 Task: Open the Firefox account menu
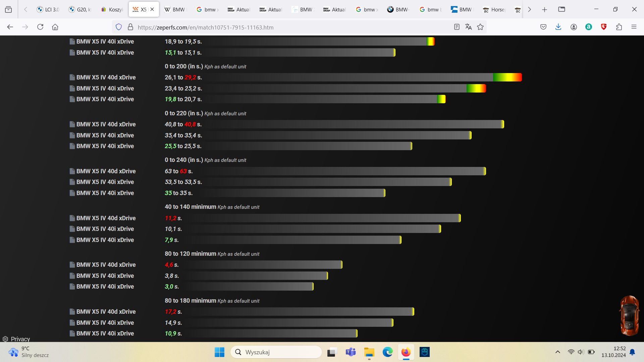click(574, 27)
